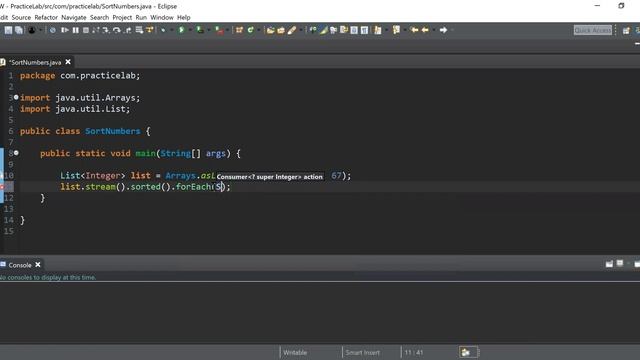Toggle Mark Occurrences highlighter icon
The image size is (640, 360).
coord(324,30)
